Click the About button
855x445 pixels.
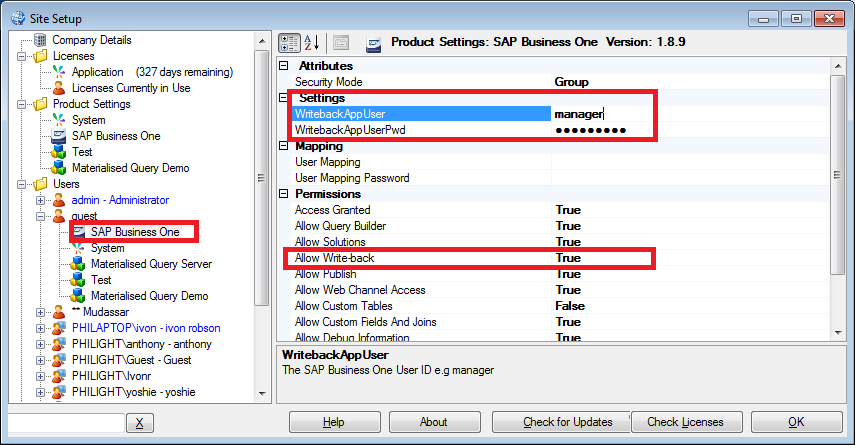coord(434,422)
